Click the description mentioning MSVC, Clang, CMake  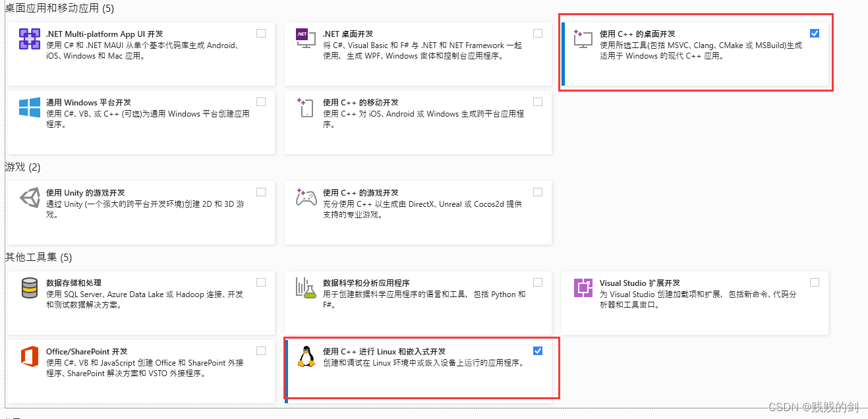(x=701, y=51)
